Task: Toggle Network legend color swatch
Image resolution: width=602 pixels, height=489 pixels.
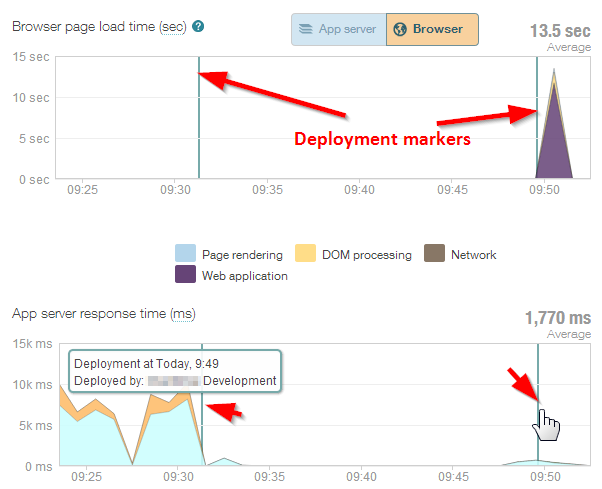Action: (434, 253)
